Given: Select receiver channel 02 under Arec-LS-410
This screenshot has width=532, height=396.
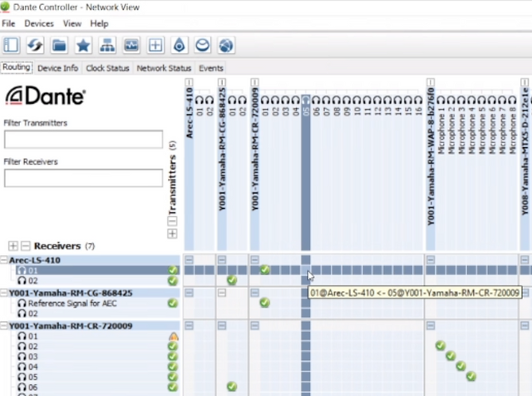Looking at the screenshot, I should tap(98, 280).
